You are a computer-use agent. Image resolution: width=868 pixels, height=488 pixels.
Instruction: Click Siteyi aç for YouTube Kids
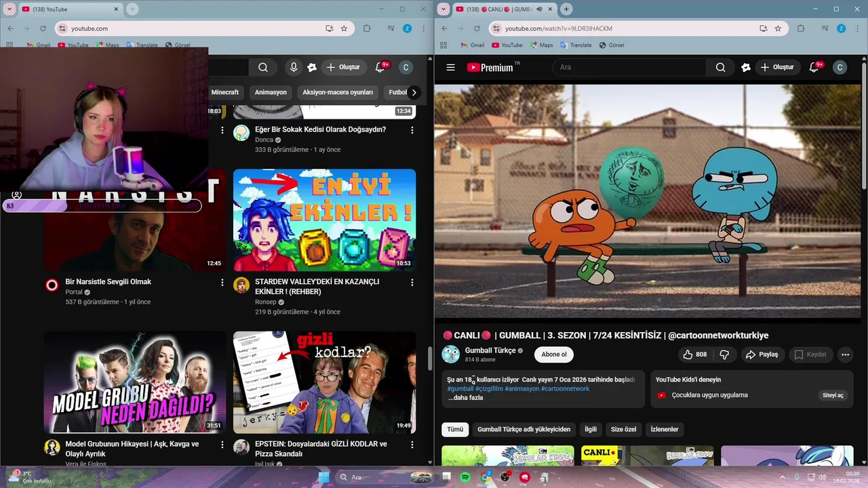point(833,395)
